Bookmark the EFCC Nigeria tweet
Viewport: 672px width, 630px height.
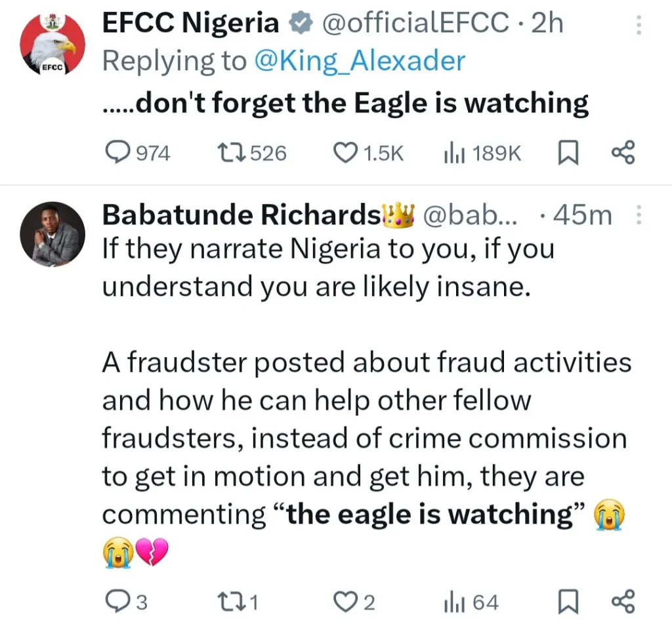(566, 153)
